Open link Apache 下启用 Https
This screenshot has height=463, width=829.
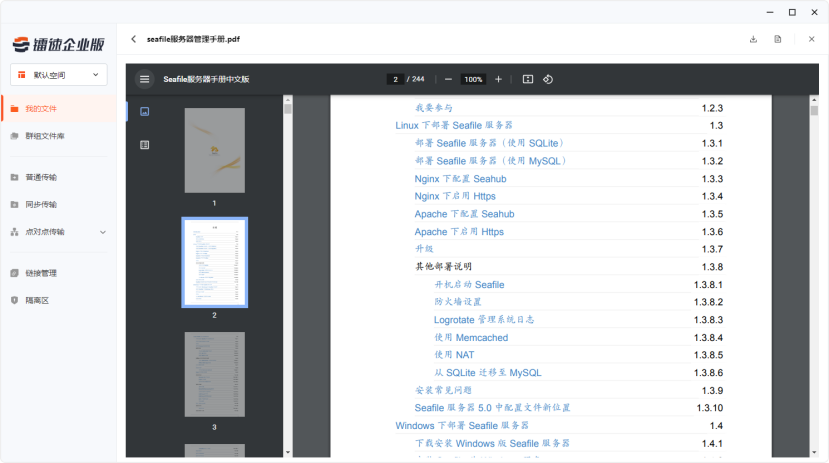459,232
